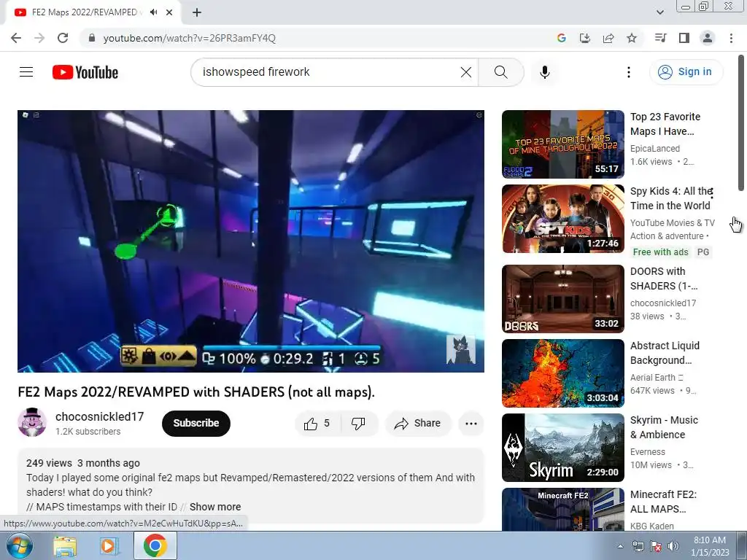This screenshot has width=747, height=560.
Task: Open Windows Explorer from taskbar
Action: (65, 547)
